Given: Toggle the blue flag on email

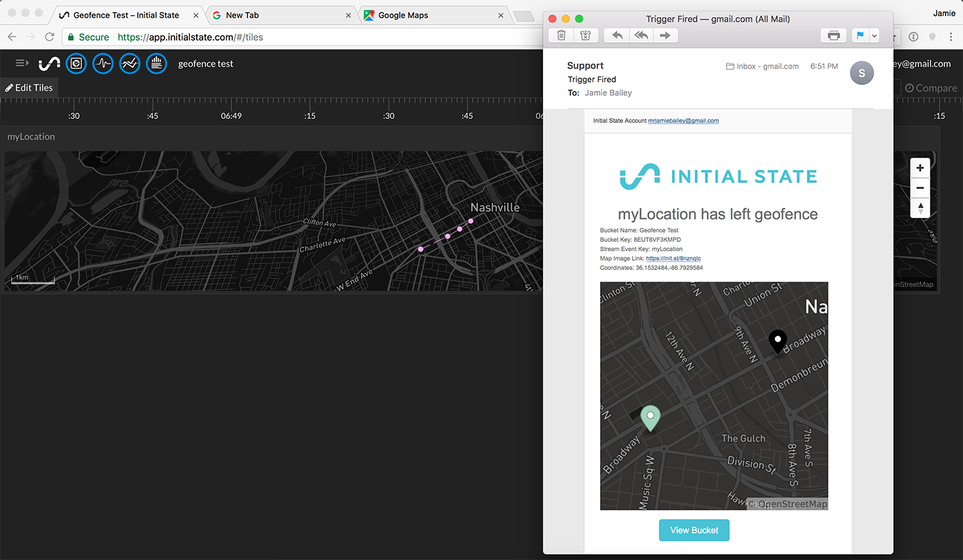Looking at the screenshot, I should click(x=861, y=35).
